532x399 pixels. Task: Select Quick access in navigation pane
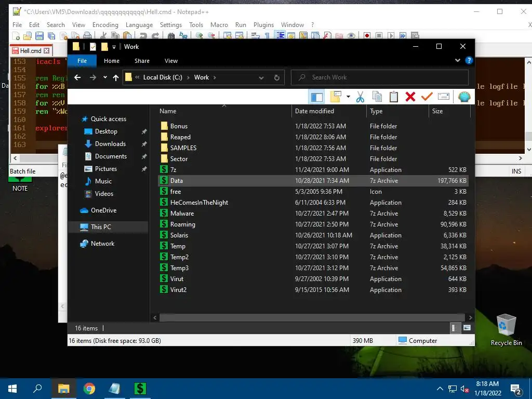point(108,119)
